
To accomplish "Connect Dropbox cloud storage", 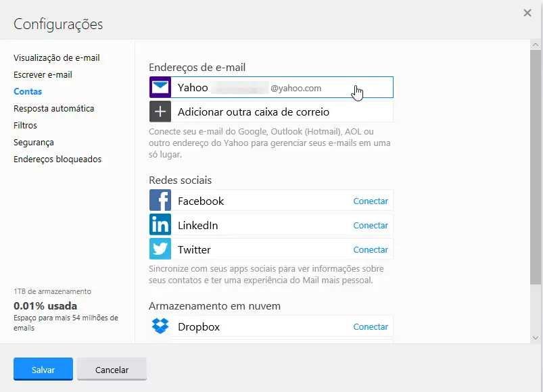I will 371,327.
